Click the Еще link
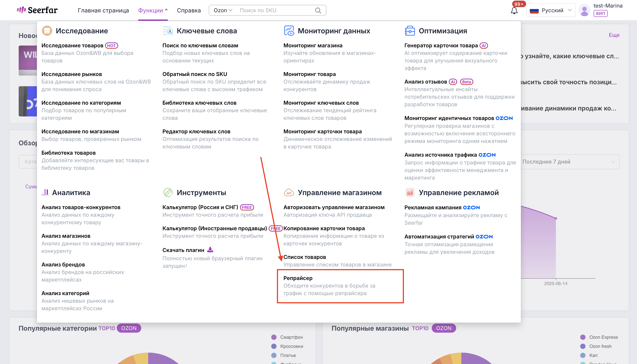The height and width of the screenshot is (364, 637). (x=614, y=35)
